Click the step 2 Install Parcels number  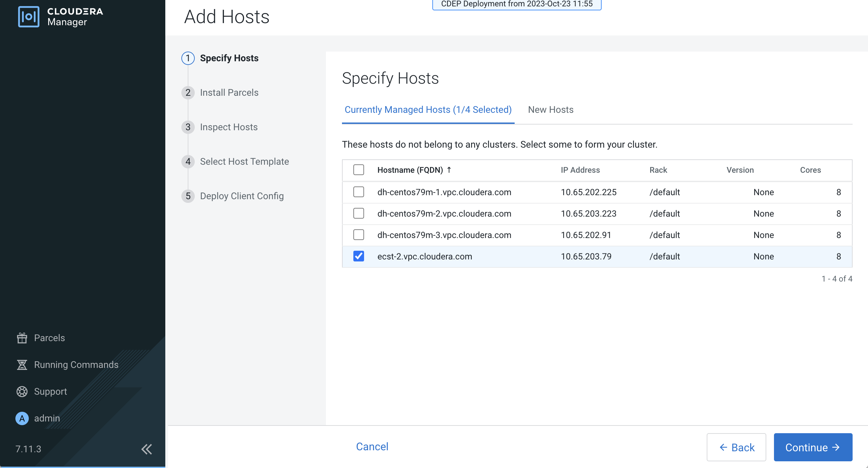click(x=188, y=93)
